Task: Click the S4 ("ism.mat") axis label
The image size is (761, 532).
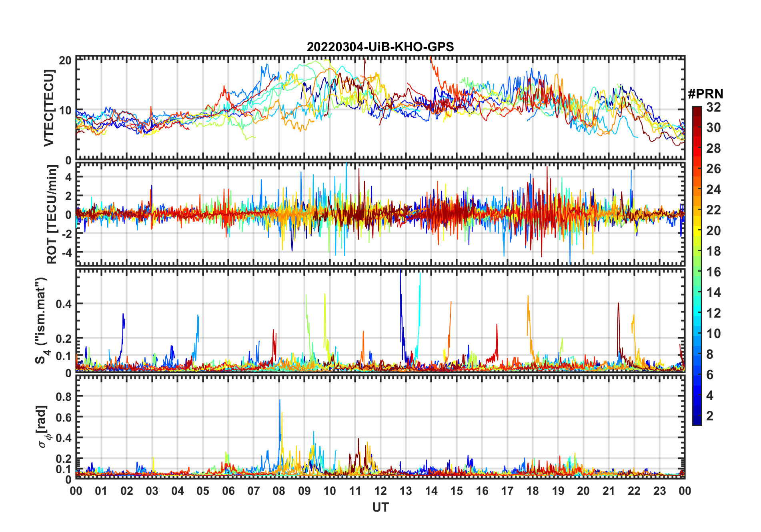Action: click(x=42, y=320)
